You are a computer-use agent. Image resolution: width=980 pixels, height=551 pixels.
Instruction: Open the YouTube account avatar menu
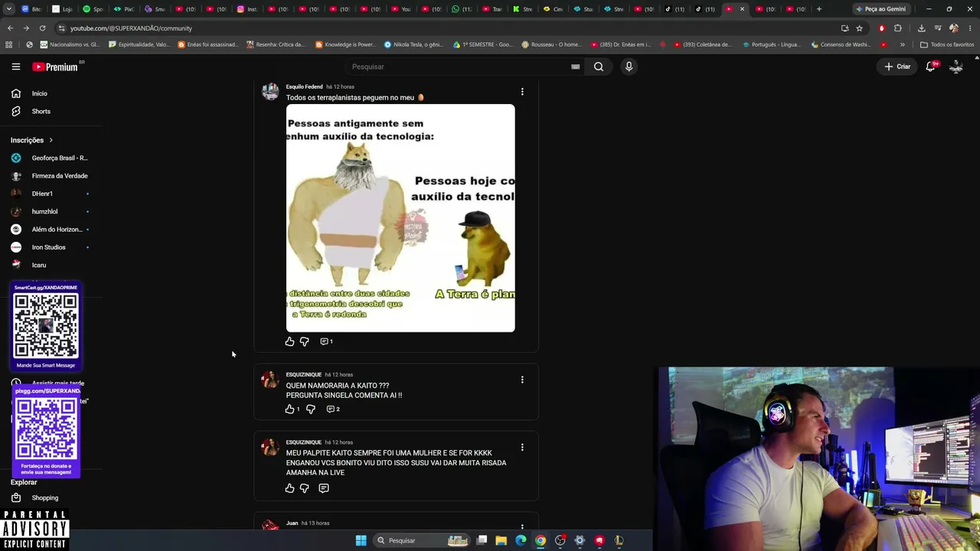point(956,67)
